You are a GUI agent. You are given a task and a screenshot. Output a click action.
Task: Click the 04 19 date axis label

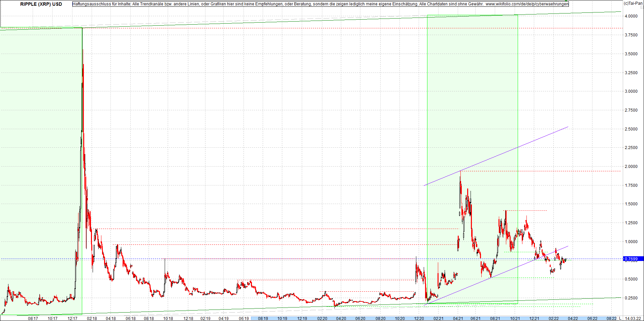coord(224,318)
